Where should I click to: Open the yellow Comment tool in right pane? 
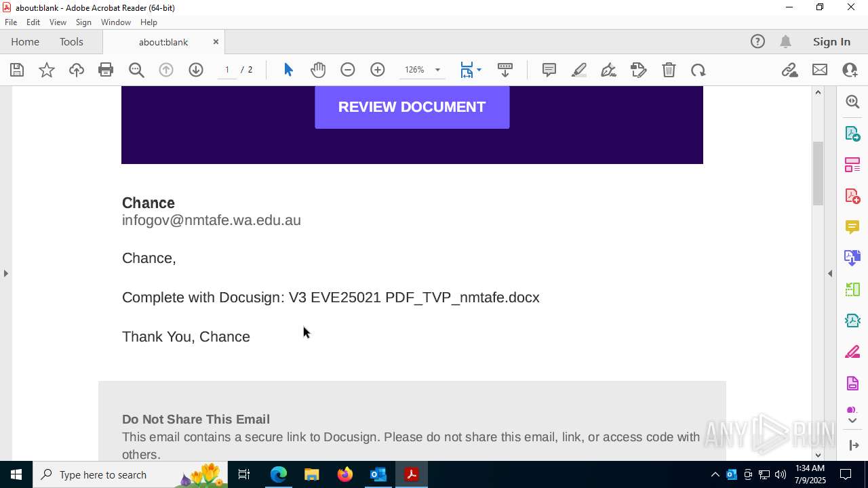(852, 227)
